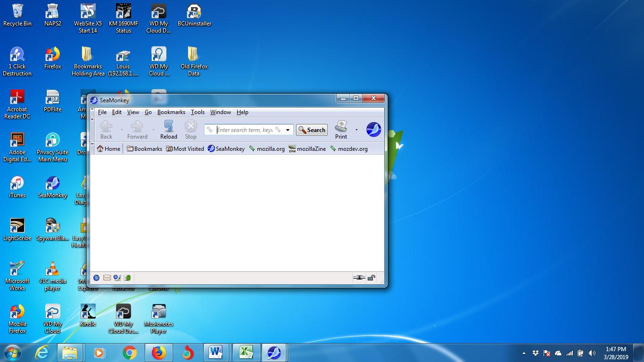644x362 pixels.
Task: Select VLC media player desktop icon
Action: [53, 276]
